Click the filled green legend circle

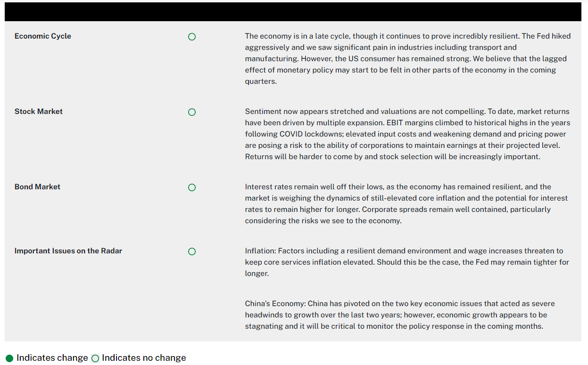click(x=9, y=358)
